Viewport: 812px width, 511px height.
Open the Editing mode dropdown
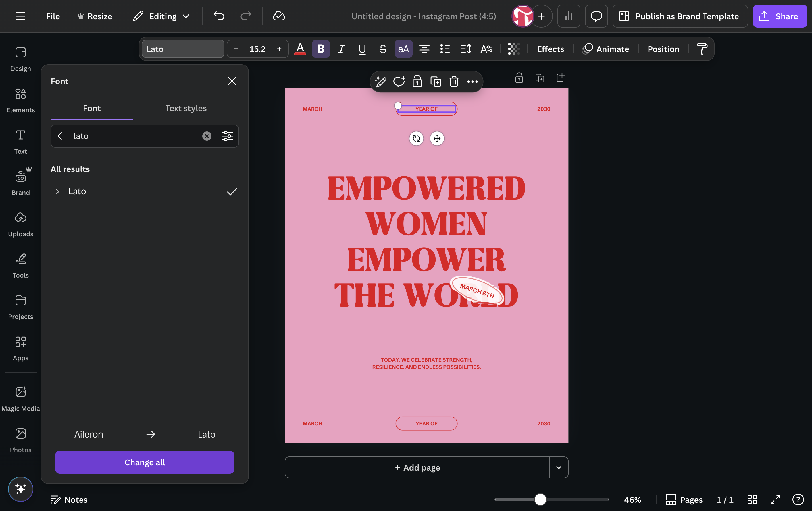tap(161, 16)
